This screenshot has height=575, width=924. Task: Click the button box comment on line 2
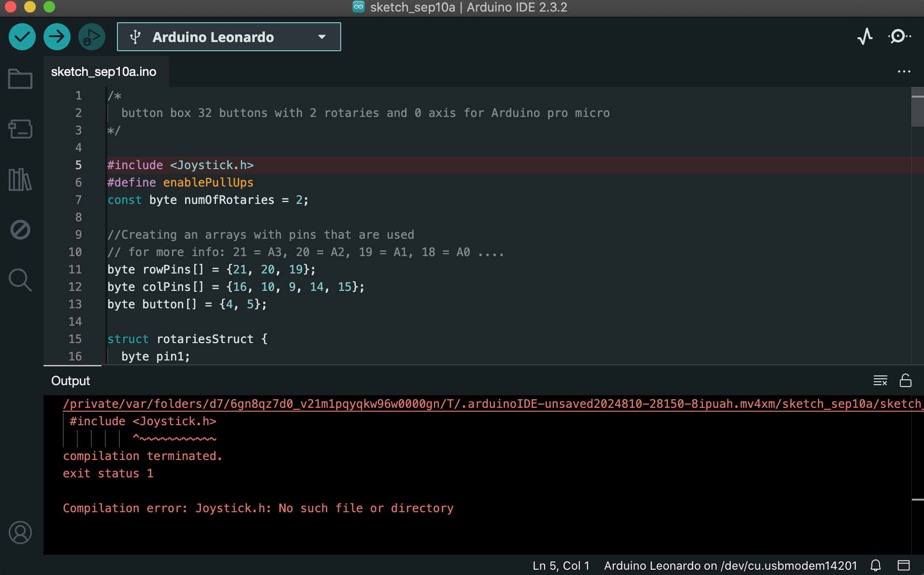click(x=365, y=113)
